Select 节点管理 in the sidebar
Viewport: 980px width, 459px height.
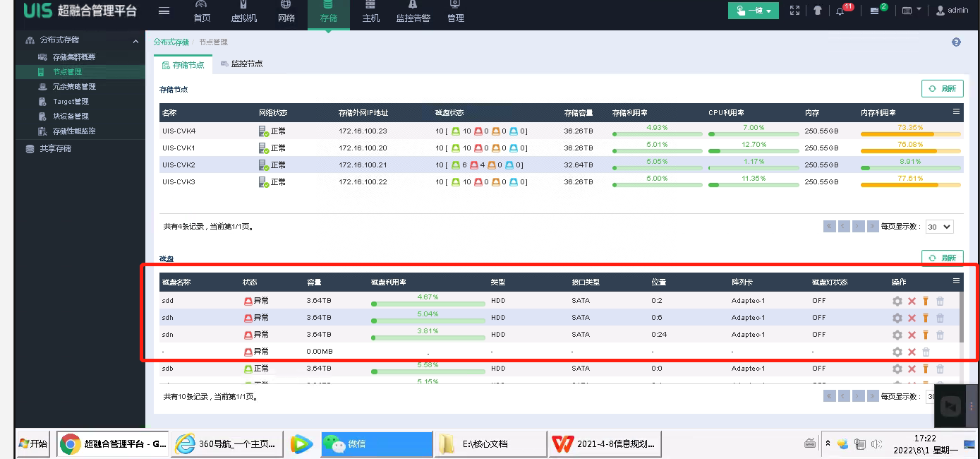[67, 72]
